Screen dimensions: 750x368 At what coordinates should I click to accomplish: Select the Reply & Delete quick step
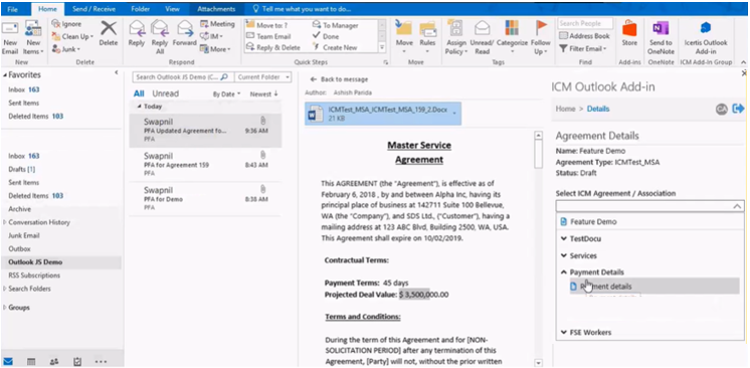(273, 47)
